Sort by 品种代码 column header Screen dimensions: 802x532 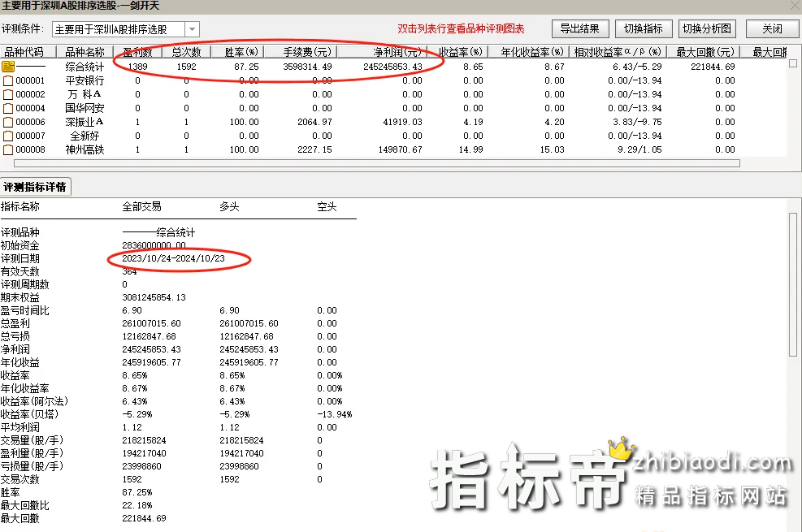click(x=28, y=52)
